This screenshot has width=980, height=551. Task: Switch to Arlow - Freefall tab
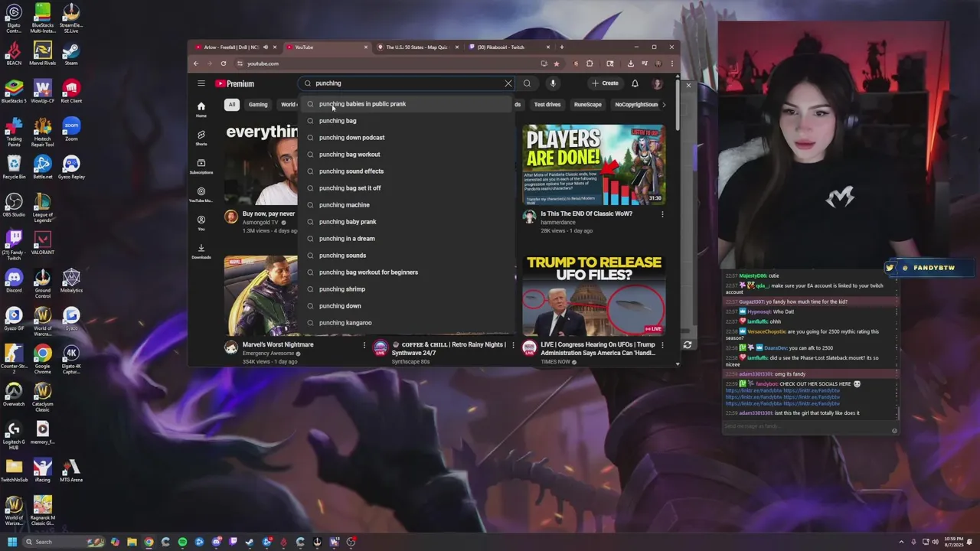click(x=230, y=47)
